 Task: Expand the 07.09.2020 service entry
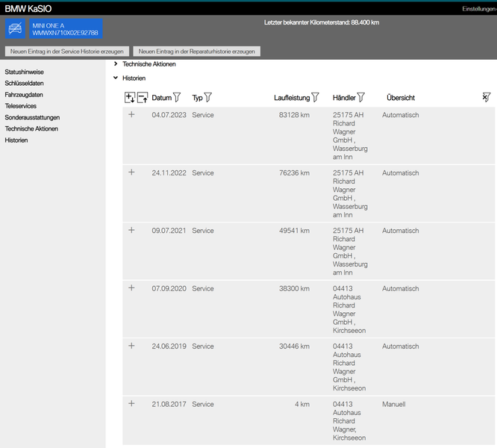coord(131,288)
